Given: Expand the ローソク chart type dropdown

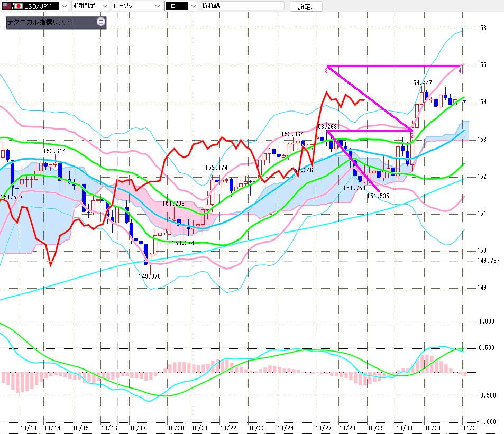Looking at the screenshot, I should pos(157,6).
